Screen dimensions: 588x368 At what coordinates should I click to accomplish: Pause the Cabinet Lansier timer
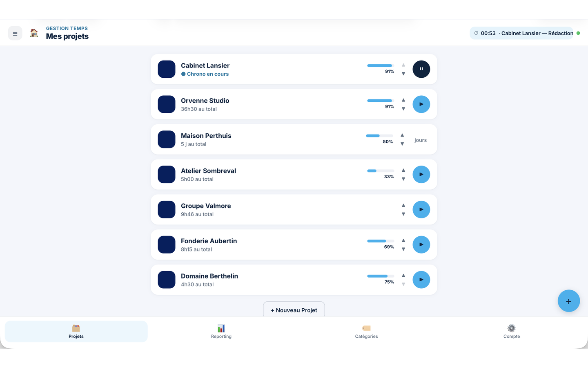coord(421,69)
